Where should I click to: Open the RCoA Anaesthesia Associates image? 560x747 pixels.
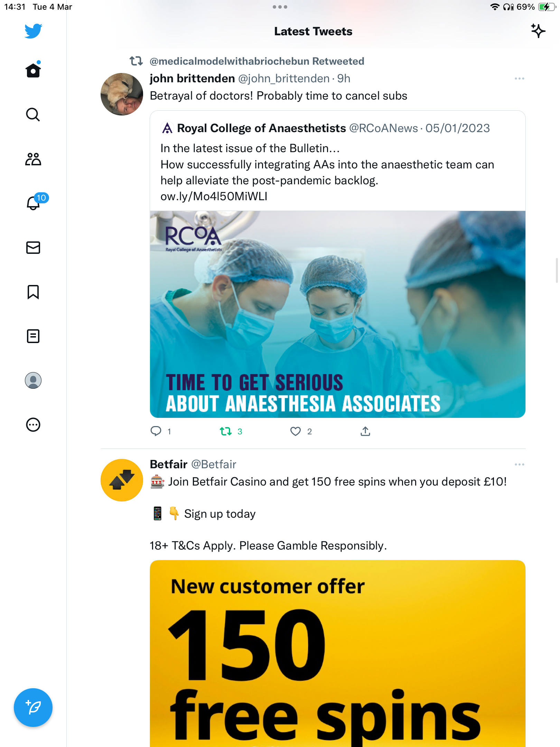[337, 314]
